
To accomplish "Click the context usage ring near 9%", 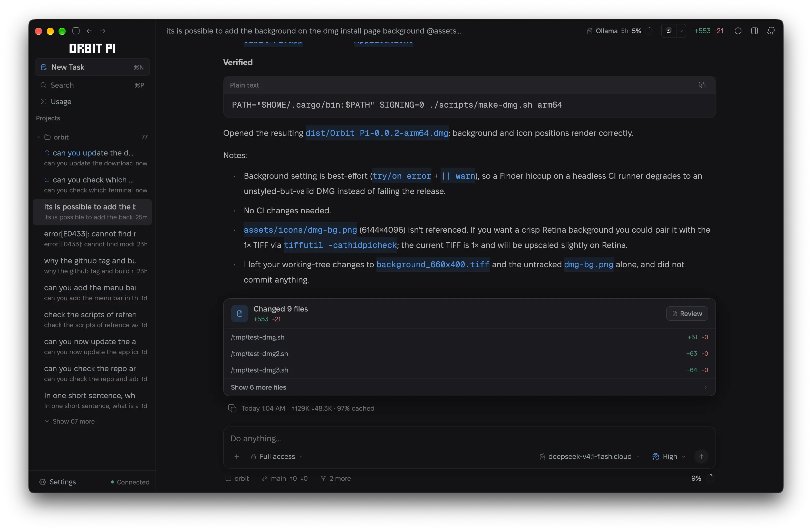I will tap(711, 478).
